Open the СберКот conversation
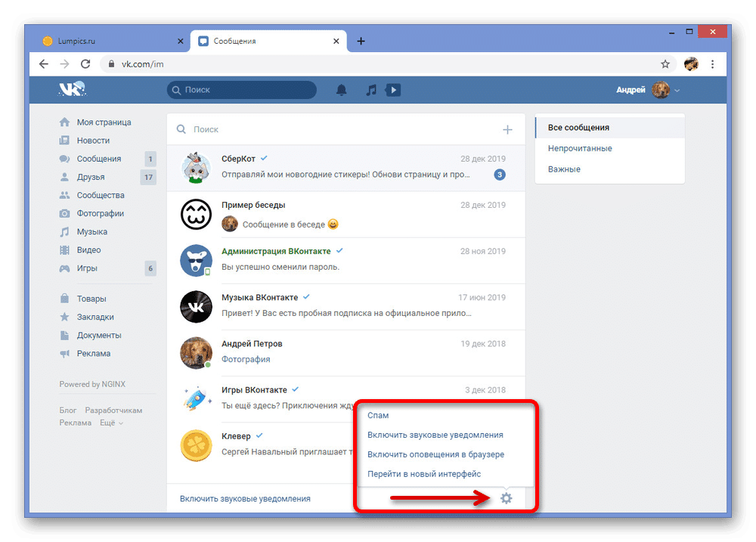The height and width of the screenshot is (542, 756). (345, 167)
